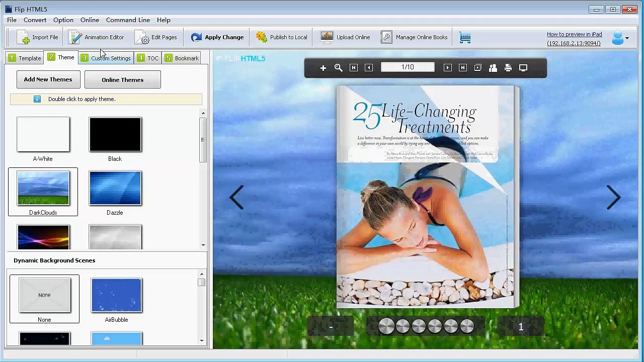Open How to preview in iPad link

[574, 34]
